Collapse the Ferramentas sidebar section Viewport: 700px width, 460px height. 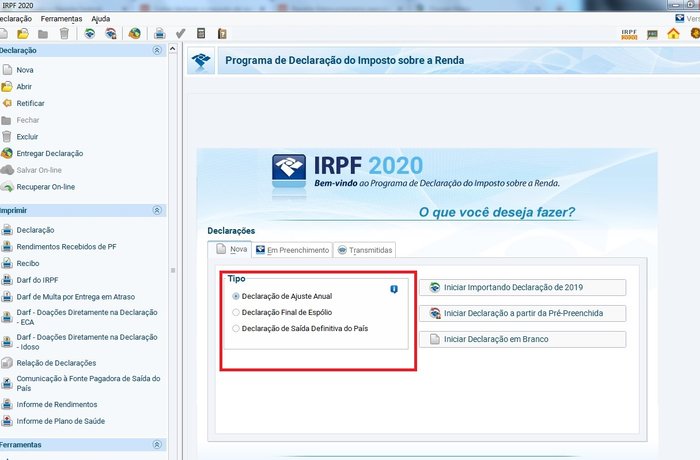tap(157, 444)
